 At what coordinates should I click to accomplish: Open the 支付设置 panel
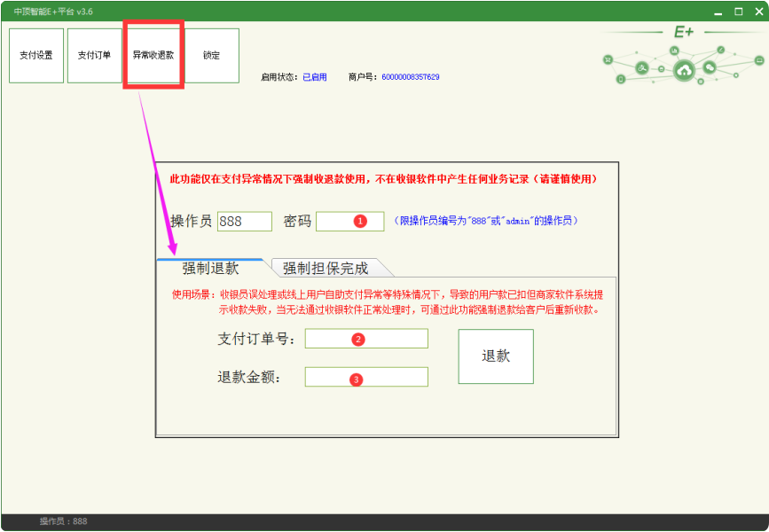[35, 55]
